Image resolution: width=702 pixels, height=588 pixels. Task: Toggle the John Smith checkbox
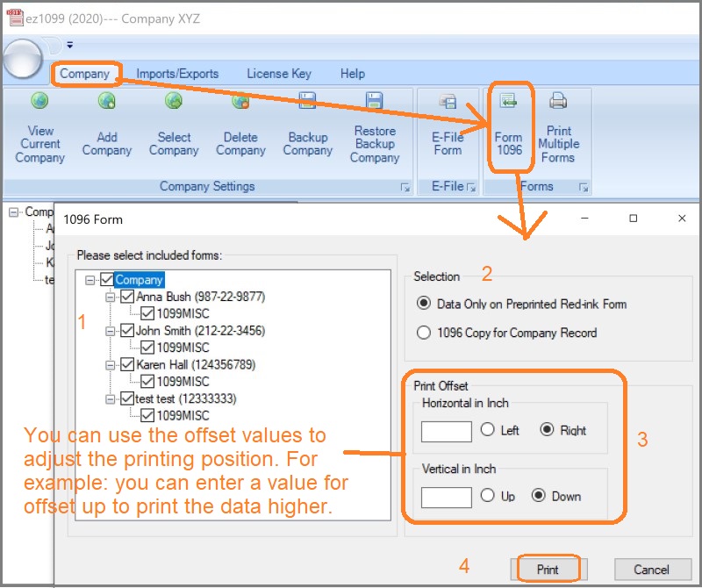coord(127,331)
